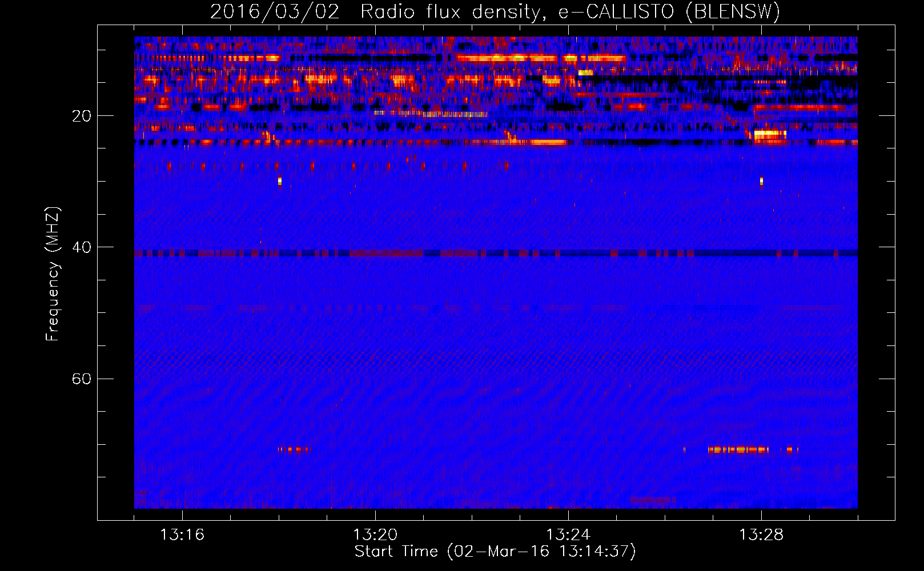The image size is (924, 571).
Task: Click the plot title mentioning e-CALLISTO (BLENSW)
Action: tap(495, 11)
